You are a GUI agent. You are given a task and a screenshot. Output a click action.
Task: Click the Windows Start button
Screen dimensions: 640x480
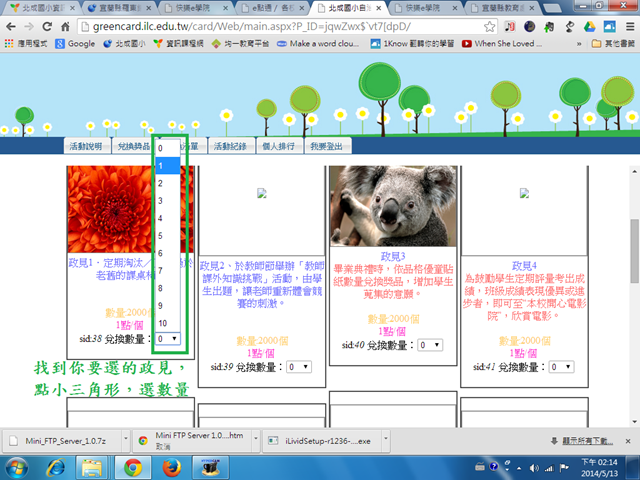pyautogui.click(x=19, y=467)
